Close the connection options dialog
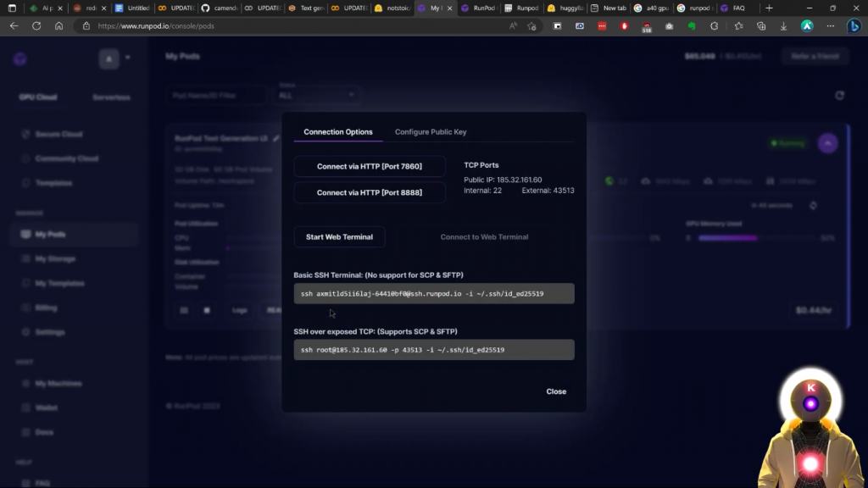This screenshot has width=868, height=488. point(556,391)
